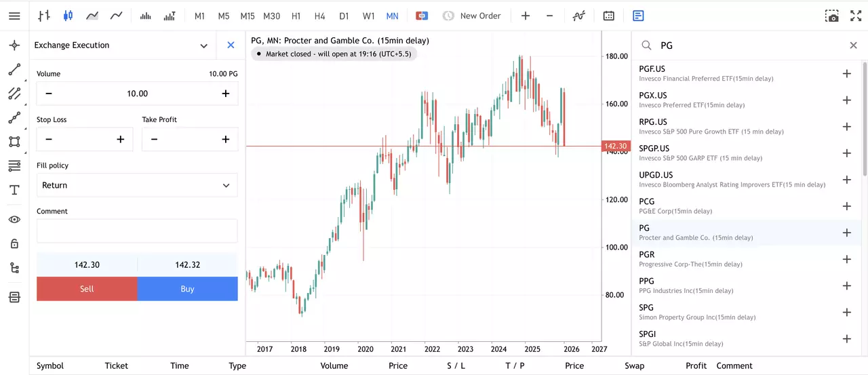The width and height of the screenshot is (868, 375).
Task: Select the area chart type icon
Action: point(92,16)
